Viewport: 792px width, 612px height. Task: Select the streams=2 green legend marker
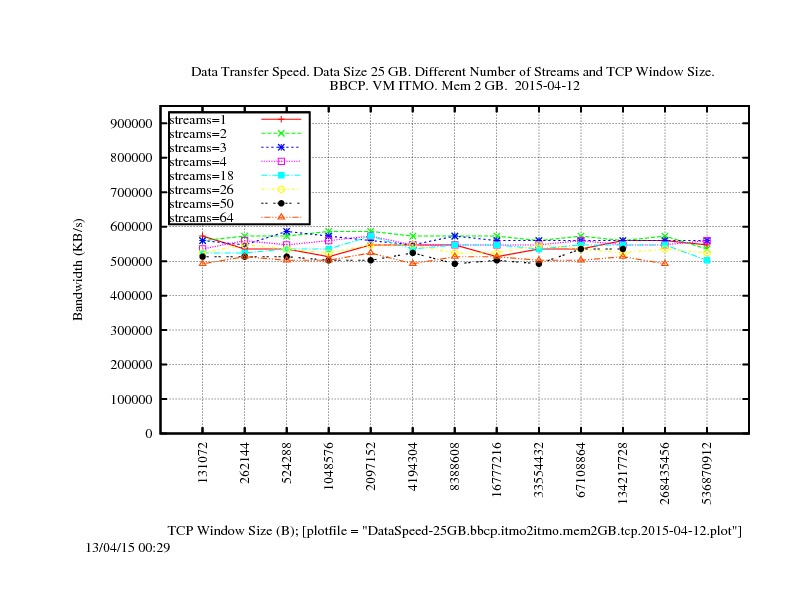click(281, 133)
